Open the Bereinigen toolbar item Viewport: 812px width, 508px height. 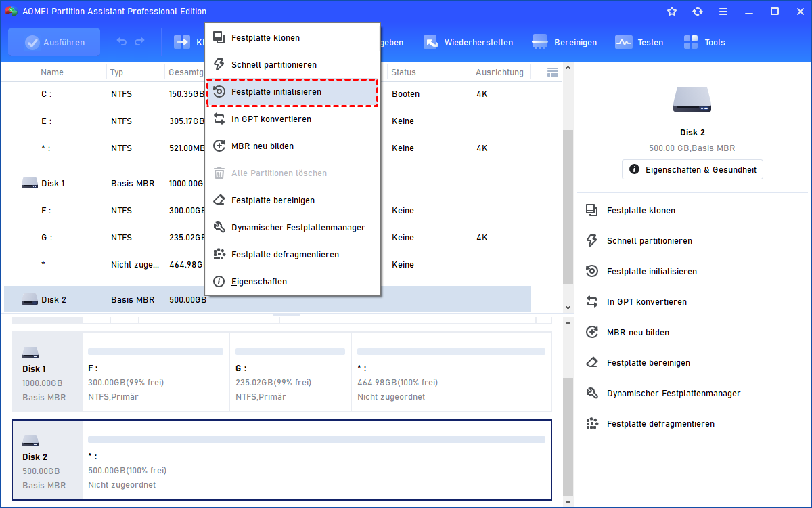(564, 42)
